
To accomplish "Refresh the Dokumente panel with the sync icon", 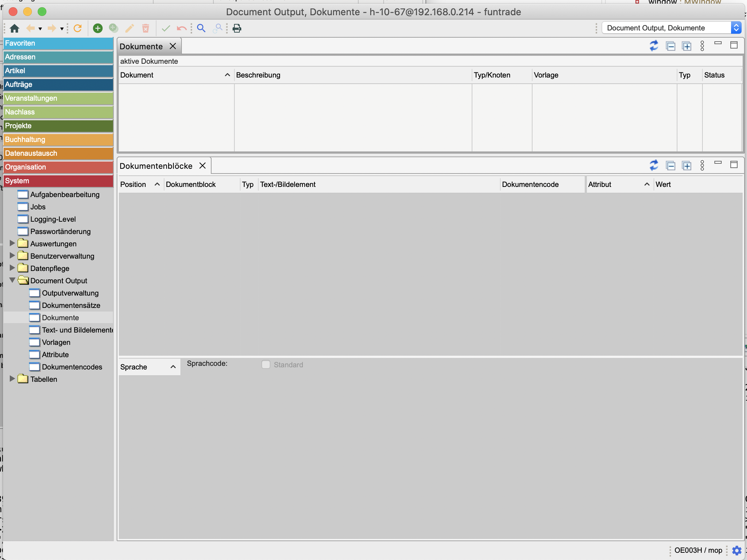I will click(654, 46).
